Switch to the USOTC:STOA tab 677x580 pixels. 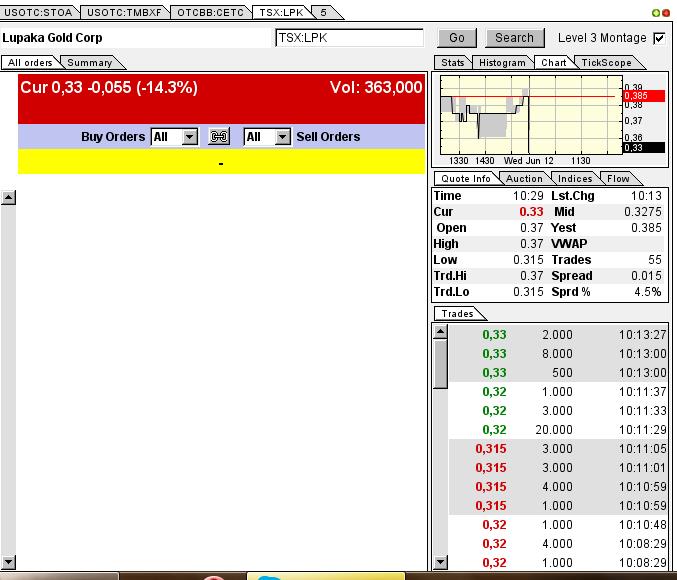[x=38, y=12]
